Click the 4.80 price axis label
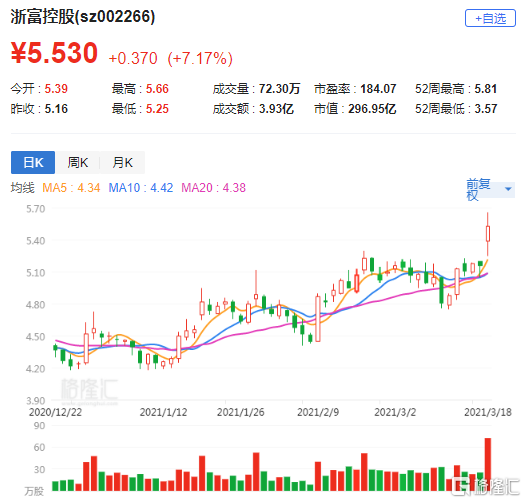 (36, 305)
